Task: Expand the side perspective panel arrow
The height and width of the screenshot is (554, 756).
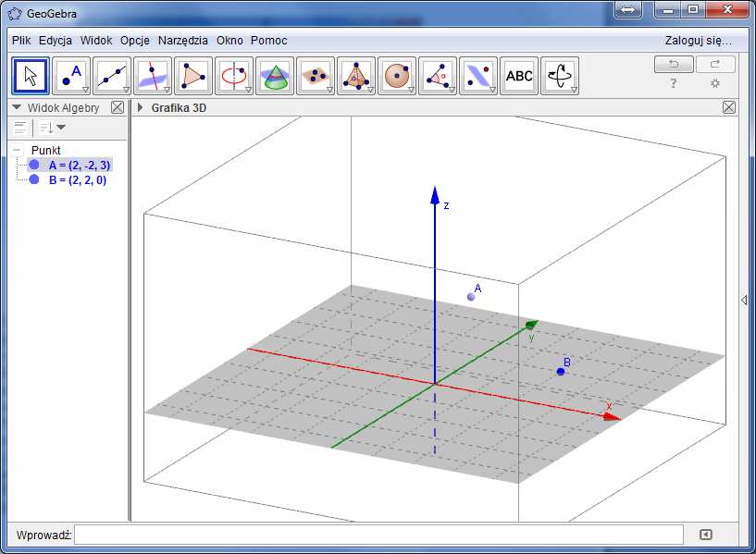Action: [x=744, y=301]
